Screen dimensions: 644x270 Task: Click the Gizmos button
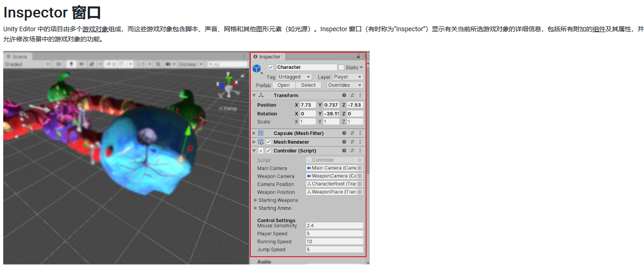(187, 64)
